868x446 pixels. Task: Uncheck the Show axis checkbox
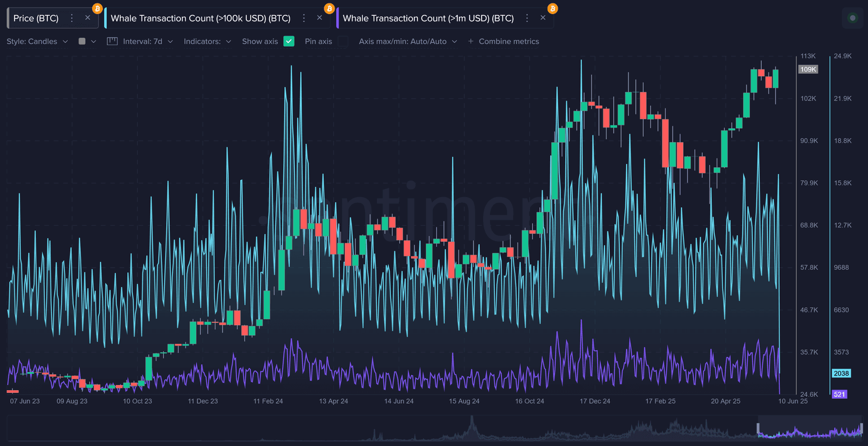[x=289, y=41]
